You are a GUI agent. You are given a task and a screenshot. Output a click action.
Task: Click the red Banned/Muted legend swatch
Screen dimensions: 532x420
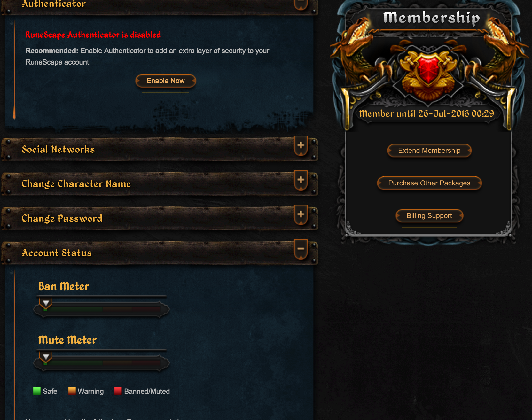[118, 391]
